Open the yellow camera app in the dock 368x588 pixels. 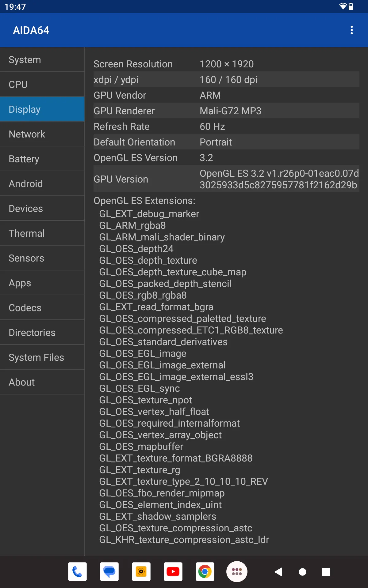pos(141,571)
